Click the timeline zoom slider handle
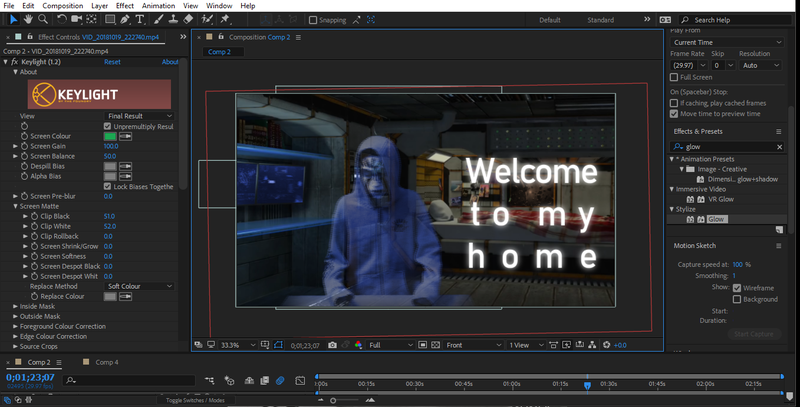This screenshot has height=407, width=800. (333, 400)
